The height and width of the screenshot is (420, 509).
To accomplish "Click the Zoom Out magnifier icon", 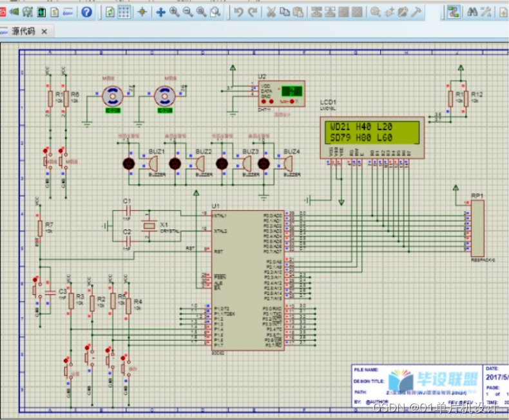I will point(187,12).
